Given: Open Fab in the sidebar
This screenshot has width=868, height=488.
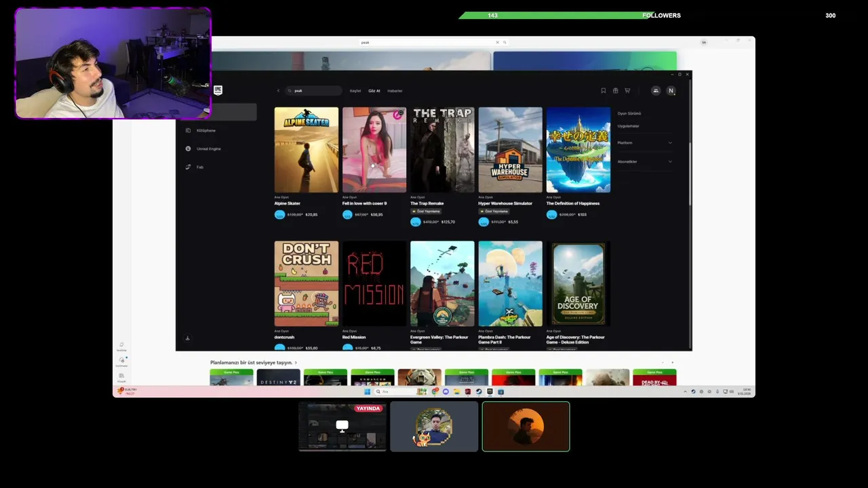Looking at the screenshot, I should [199, 167].
